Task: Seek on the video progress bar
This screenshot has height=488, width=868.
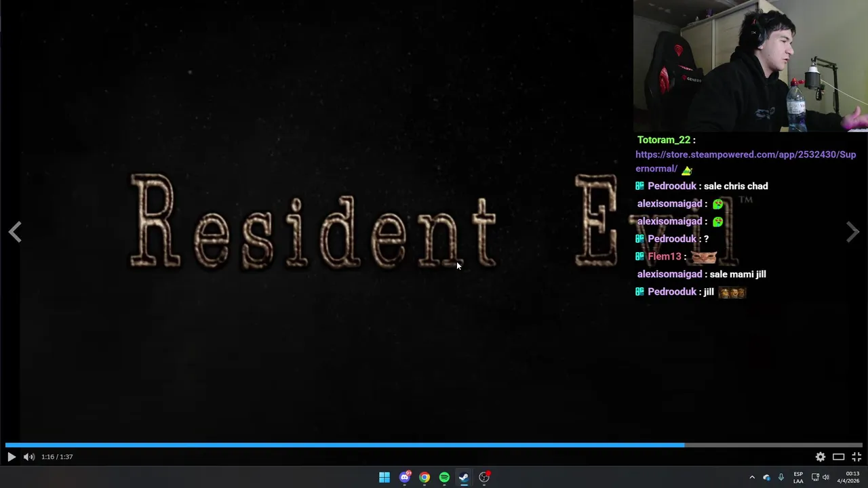Action: (434, 445)
